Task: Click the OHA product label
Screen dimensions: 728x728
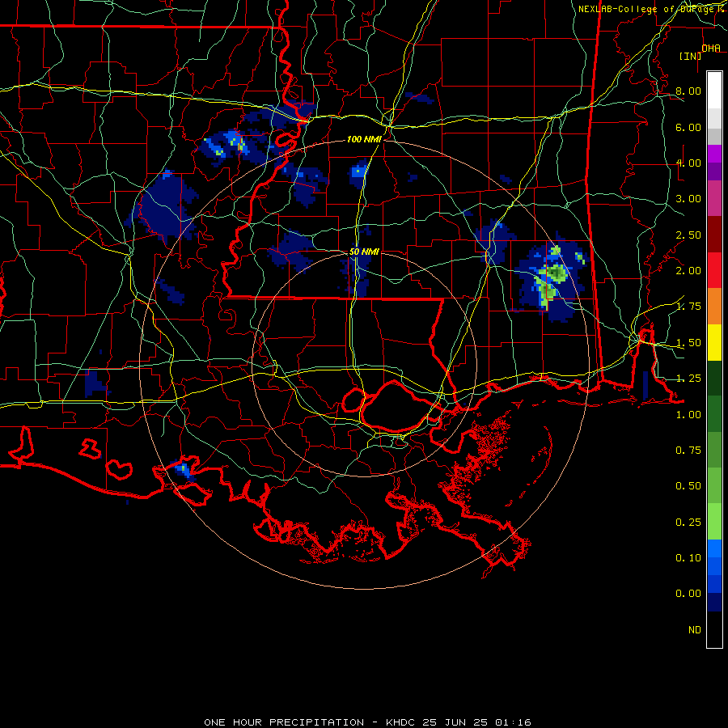Action: pyautogui.click(x=711, y=49)
